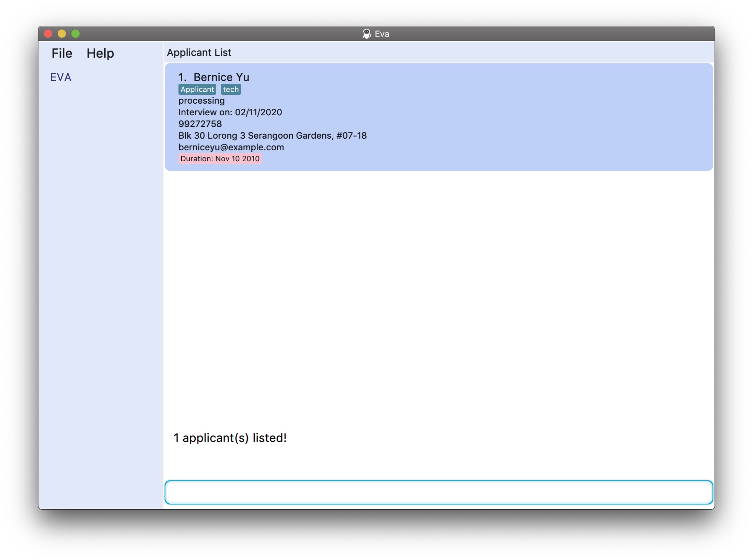Minimize the Eva window
This screenshot has height=560, width=753.
click(x=62, y=34)
